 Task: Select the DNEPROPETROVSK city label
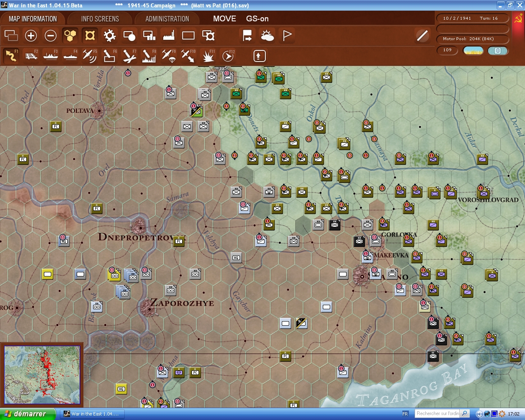pos(142,237)
